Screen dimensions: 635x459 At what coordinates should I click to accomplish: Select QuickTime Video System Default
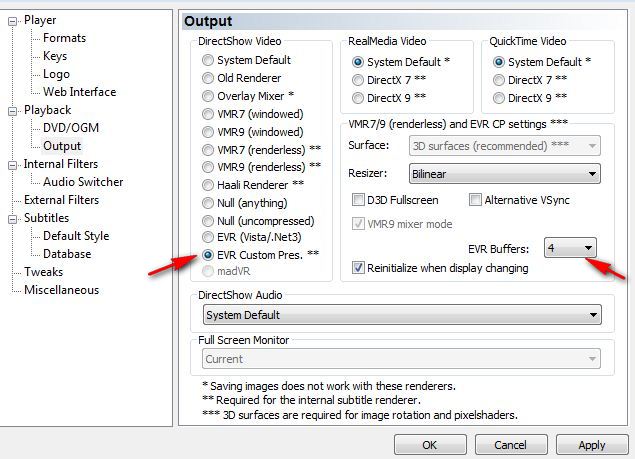point(499,62)
